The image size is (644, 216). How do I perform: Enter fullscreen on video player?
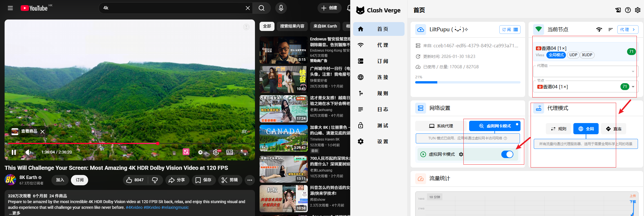pos(243,152)
